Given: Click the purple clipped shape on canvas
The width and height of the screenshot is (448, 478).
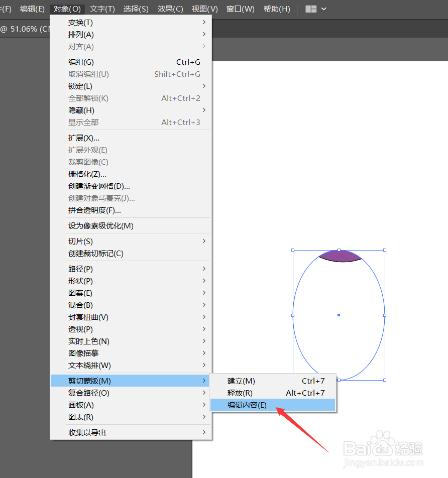Looking at the screenshot, I should [x=340, y=257].
